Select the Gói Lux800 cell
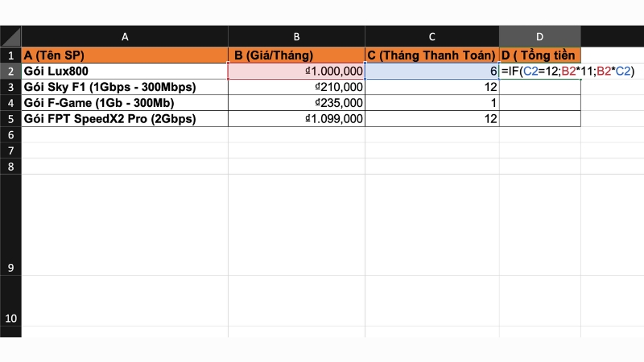 (125, 72)
